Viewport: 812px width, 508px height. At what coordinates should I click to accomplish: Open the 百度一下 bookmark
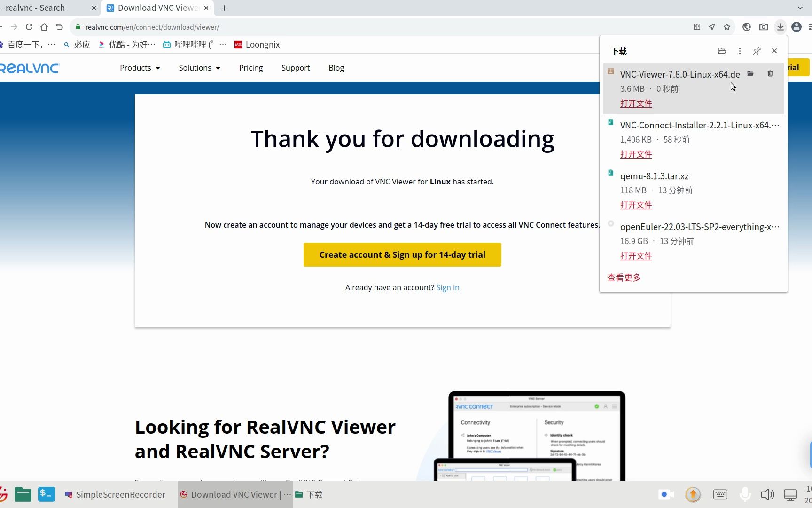pyautogui.click(x=28, y=45)
